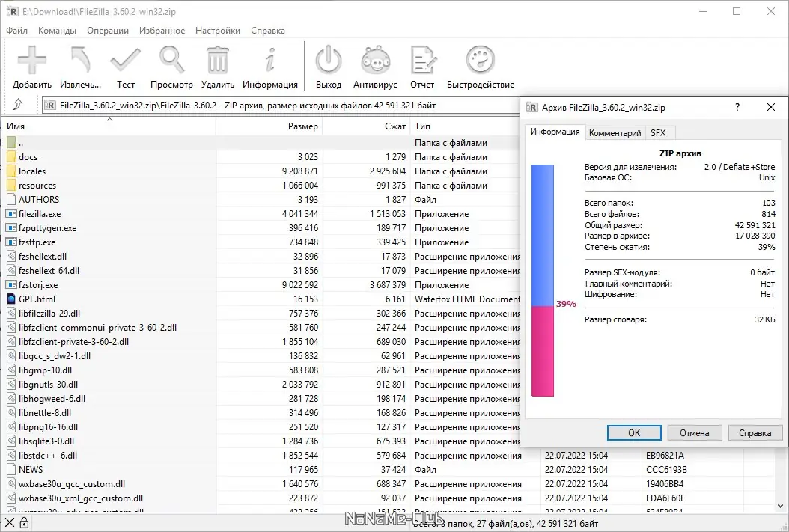Open the Отчёт report icon
Screen dimensions: 789x532
pos(423,61)
